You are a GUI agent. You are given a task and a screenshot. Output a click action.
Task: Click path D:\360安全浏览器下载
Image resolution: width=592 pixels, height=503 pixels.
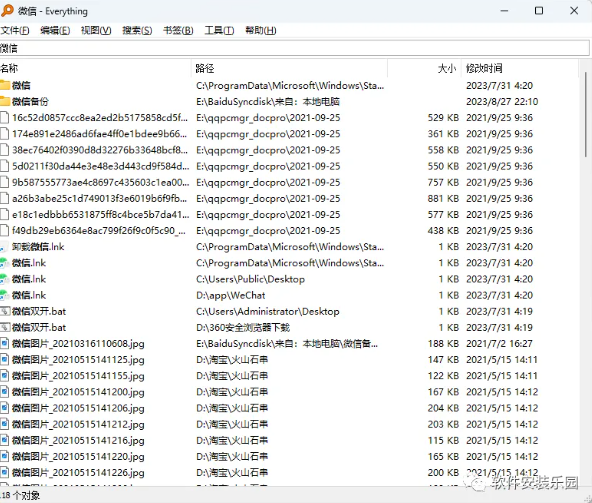click(243, 327)
